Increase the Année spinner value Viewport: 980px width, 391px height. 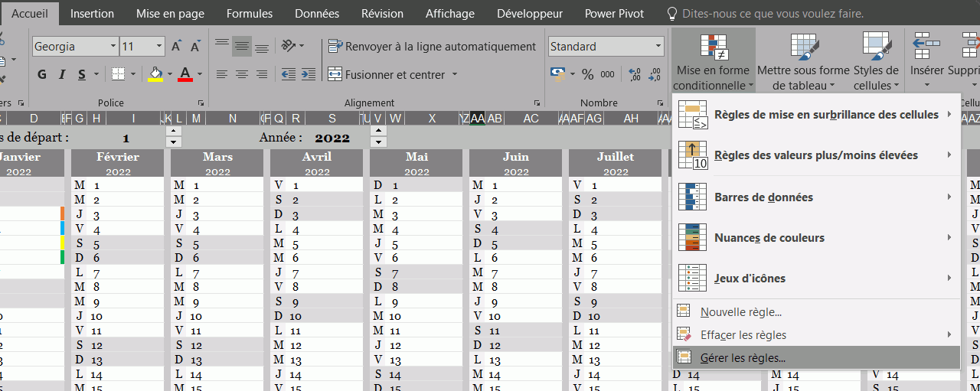pyautogui.click(x=377, y=132)
